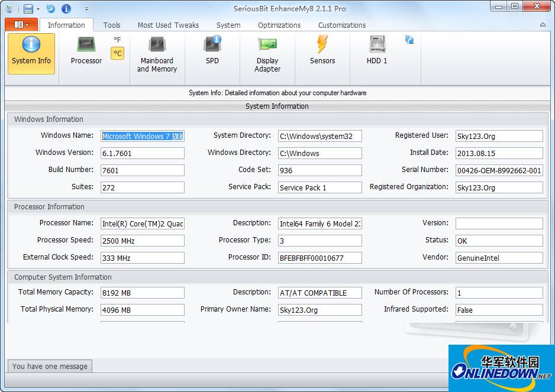Click the Suites field showing 272
Image resolution: width=555 pixels, height=392 pixels.
142,187
